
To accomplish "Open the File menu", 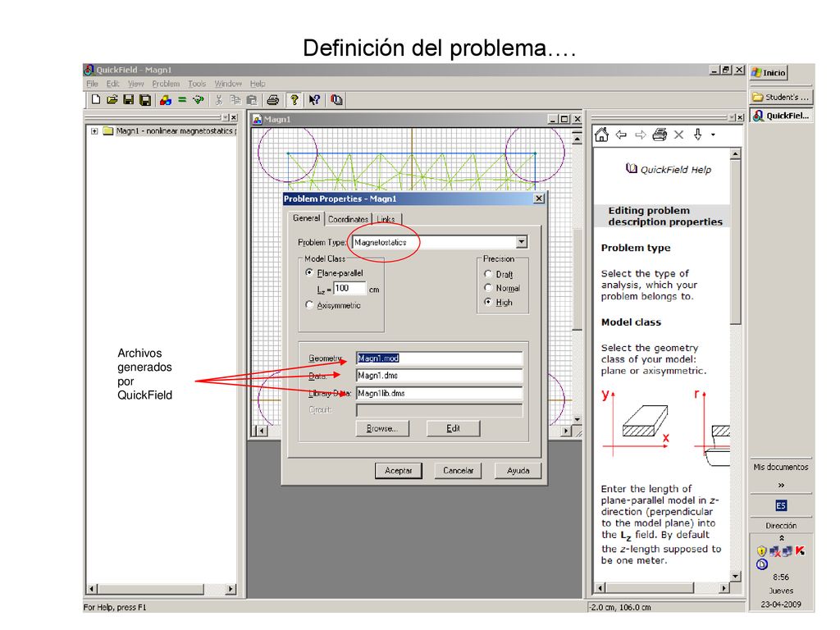I will (92, 84).
